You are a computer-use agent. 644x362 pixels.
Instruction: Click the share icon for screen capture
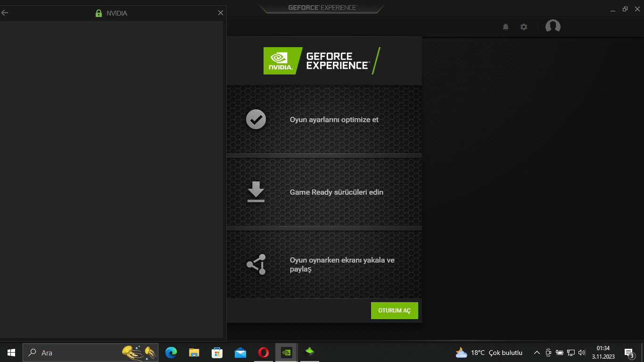(x=256, y=264)
